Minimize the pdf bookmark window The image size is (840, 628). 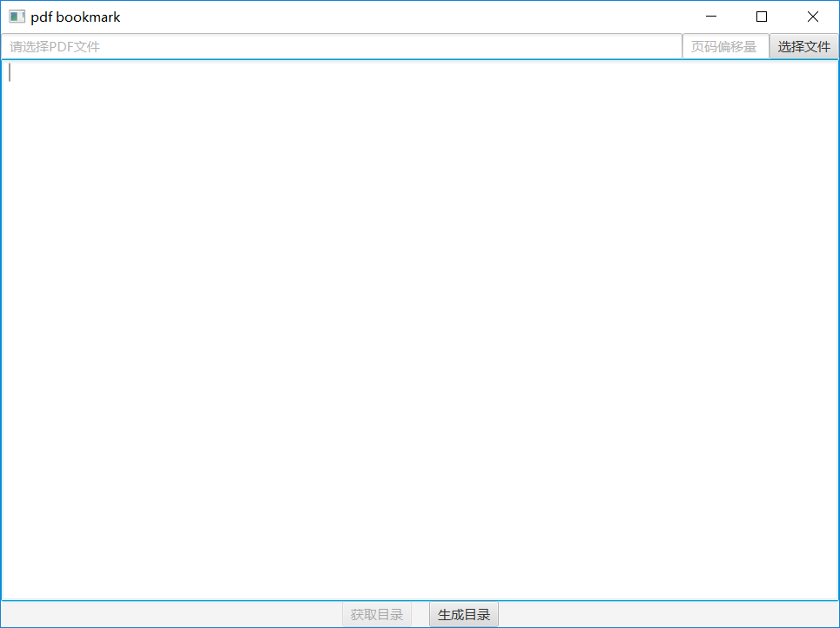[x=711, y=17]
